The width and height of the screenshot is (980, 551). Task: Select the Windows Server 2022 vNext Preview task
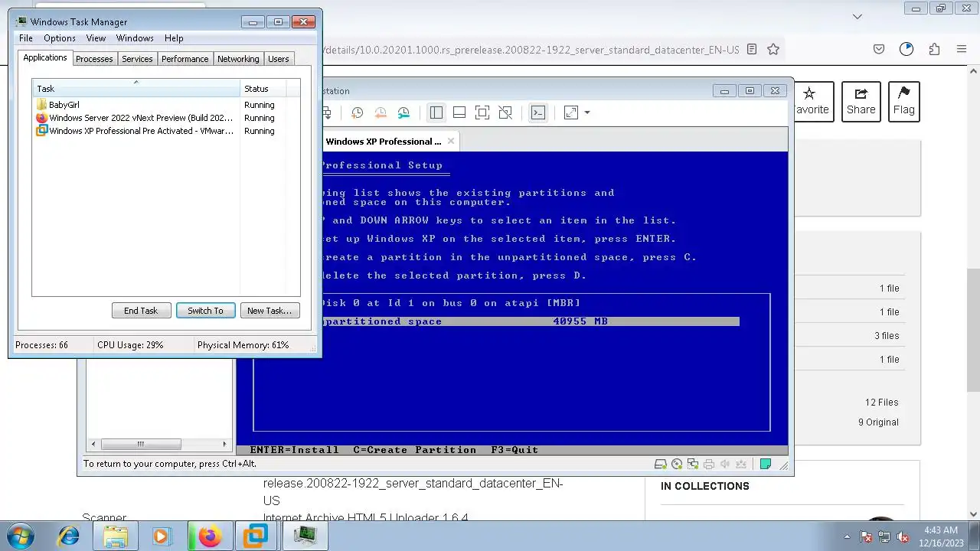[x=166, y=118]
